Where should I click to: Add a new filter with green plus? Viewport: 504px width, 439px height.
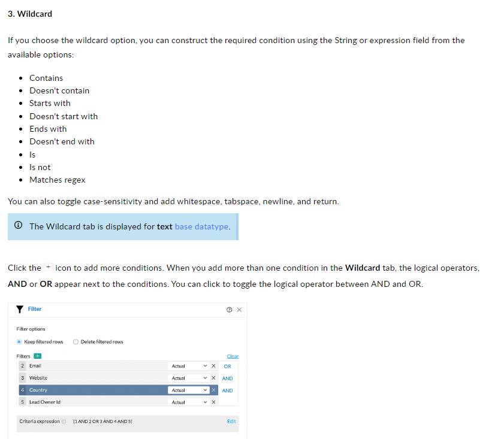coord(37,356)
